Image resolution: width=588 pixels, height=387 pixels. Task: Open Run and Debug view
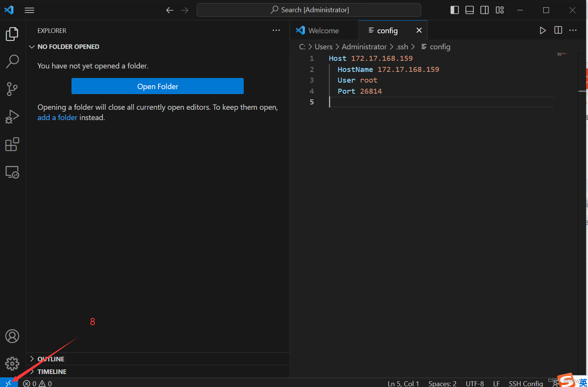point(12,117)
